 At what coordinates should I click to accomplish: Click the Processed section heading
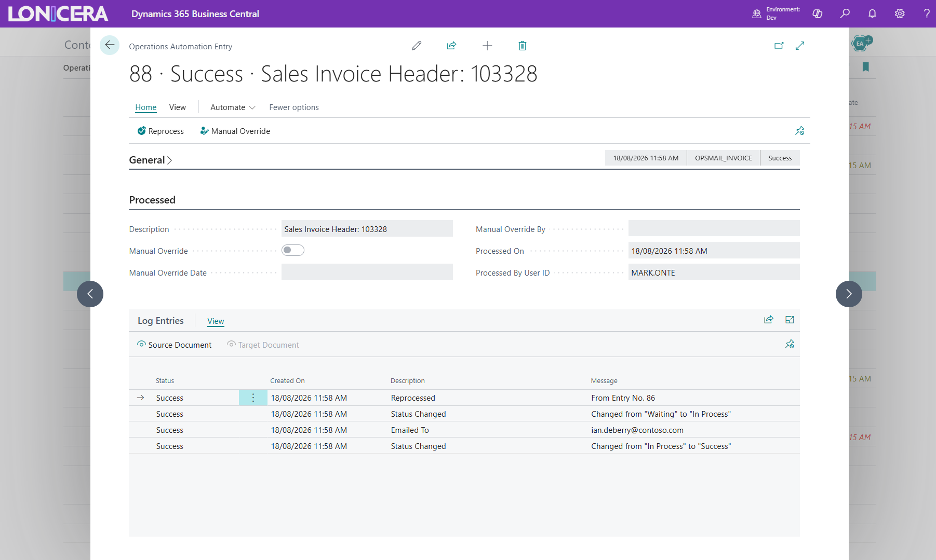[x=152, y=200]
